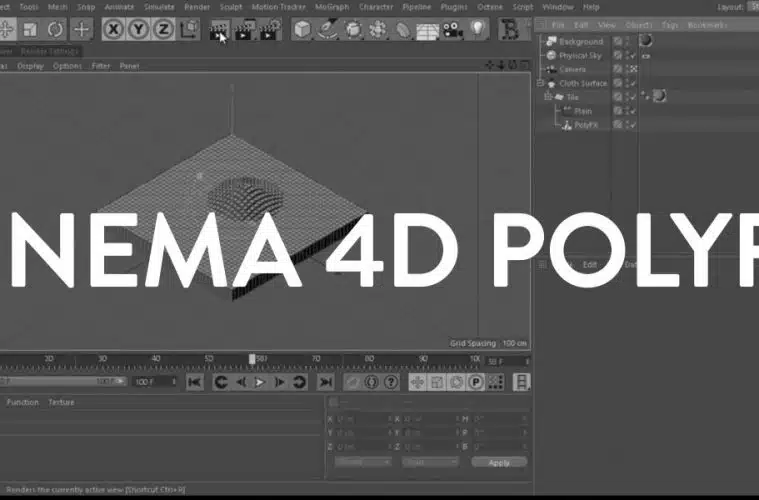The height and width of the screenshot is (500, 759).
Task: Click the Light bulb object icon
Action: pyautogui.click(x=479, y=30)
